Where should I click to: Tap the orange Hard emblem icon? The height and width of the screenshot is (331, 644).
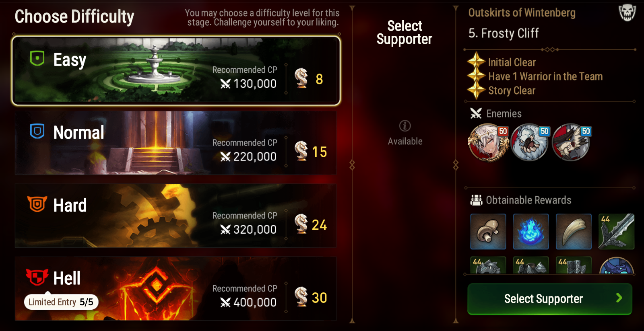point(37,204)
